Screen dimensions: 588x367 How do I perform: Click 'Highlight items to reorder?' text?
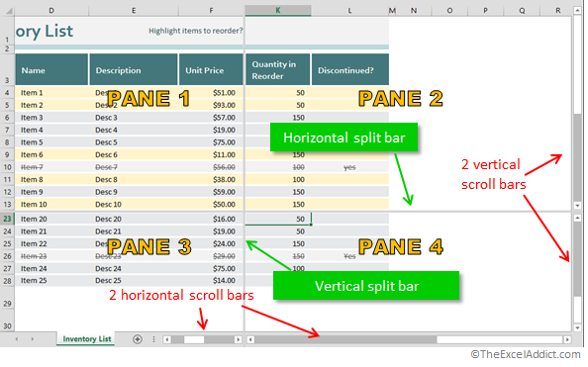(195, 31)
